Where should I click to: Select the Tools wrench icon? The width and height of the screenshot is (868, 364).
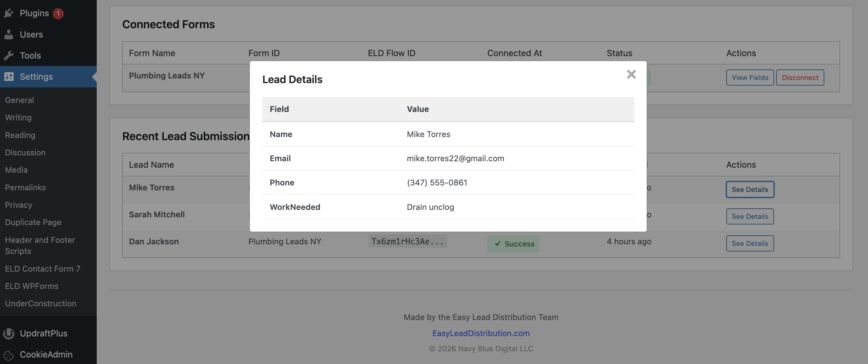pyautogui.click(x=9, y=55)
